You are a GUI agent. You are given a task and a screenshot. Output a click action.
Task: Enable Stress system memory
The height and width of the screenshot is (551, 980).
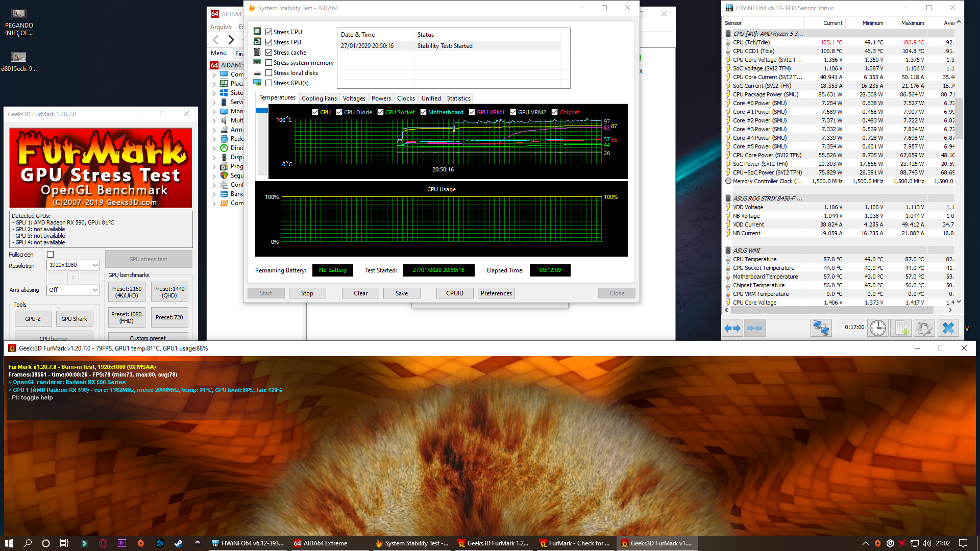pos(268,63)
